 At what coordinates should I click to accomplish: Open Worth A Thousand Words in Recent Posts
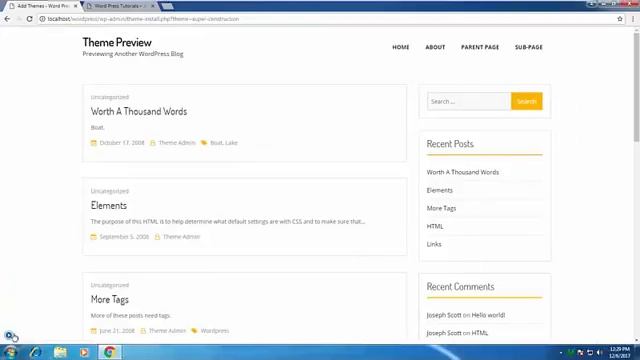463,172
